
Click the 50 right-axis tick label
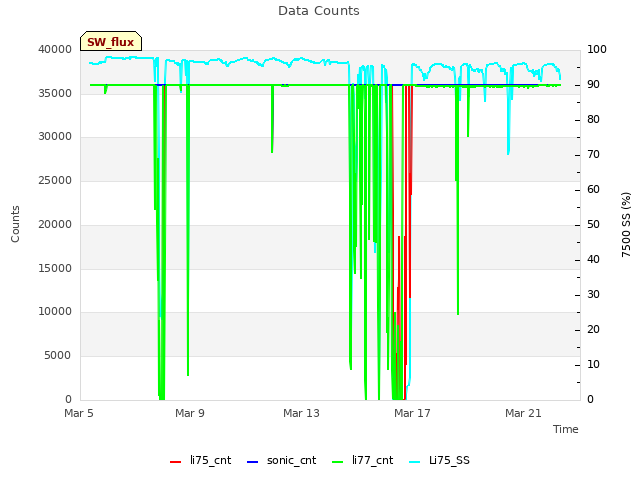593,225
